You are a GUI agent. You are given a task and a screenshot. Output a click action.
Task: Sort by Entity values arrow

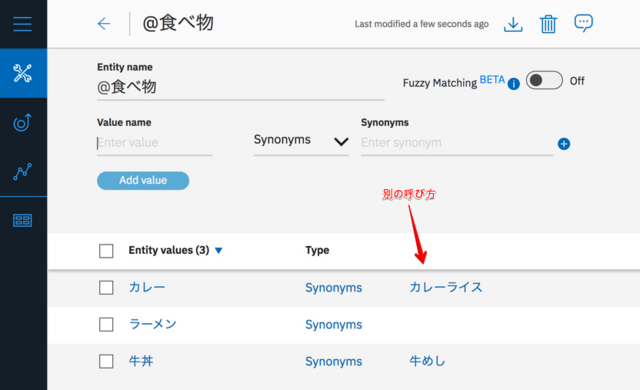click(219, 250)
